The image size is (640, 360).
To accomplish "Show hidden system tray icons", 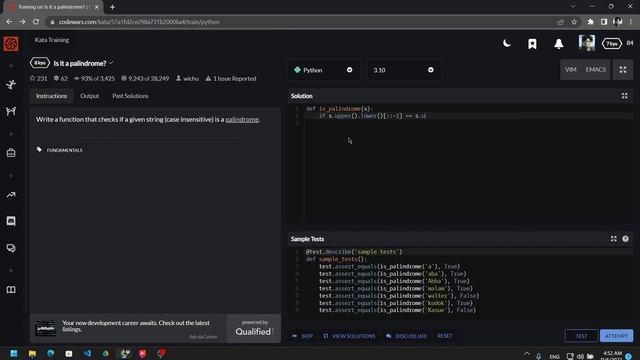I will (527, 354).
